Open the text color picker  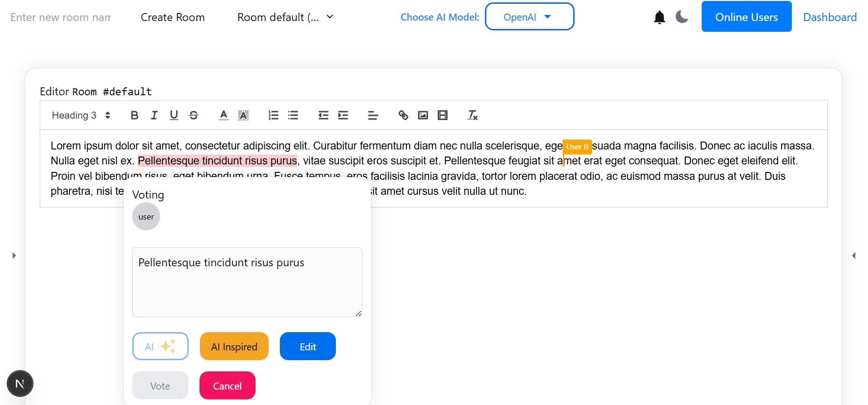coord(224,115)
